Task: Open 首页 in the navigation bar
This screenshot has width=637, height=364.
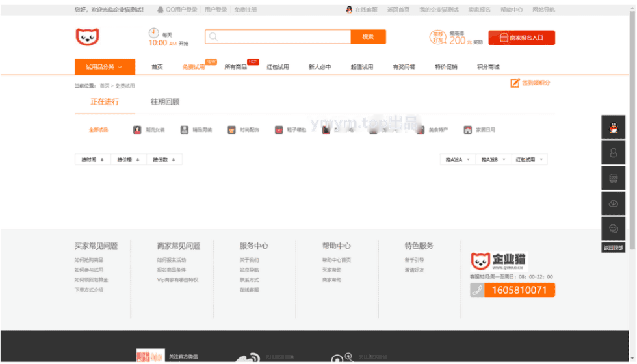Action: pos(157,67)
